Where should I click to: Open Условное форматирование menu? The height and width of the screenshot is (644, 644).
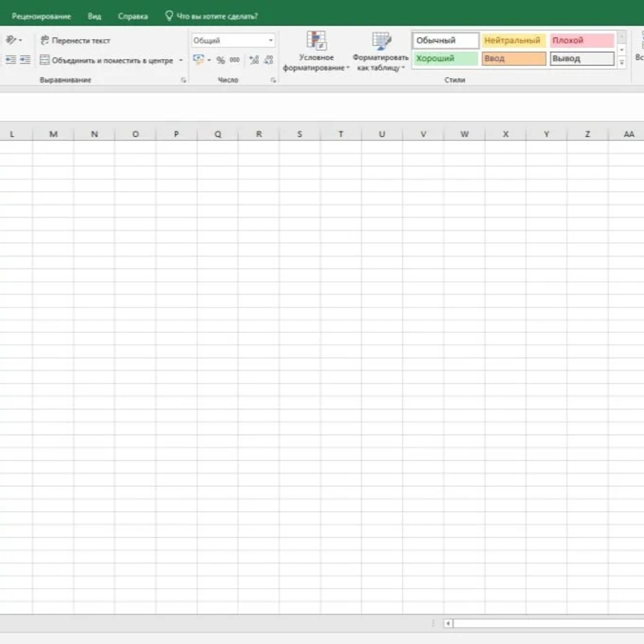[316, 52]
